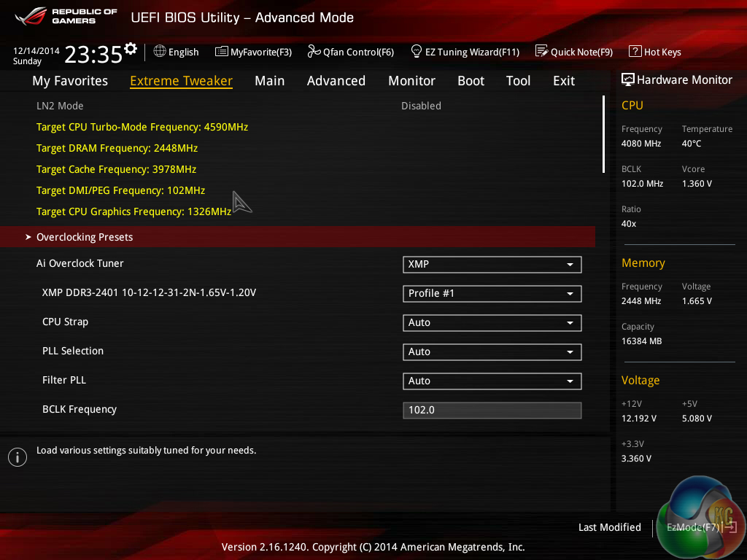This screenshot has height=560, width=747.
Task: Click the PLL Selection label
Action: click(72, 351)
